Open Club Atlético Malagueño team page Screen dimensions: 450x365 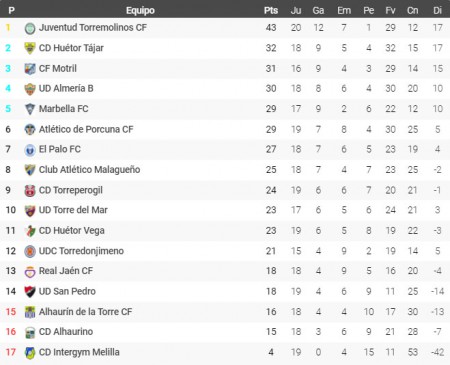pos(89,170)
